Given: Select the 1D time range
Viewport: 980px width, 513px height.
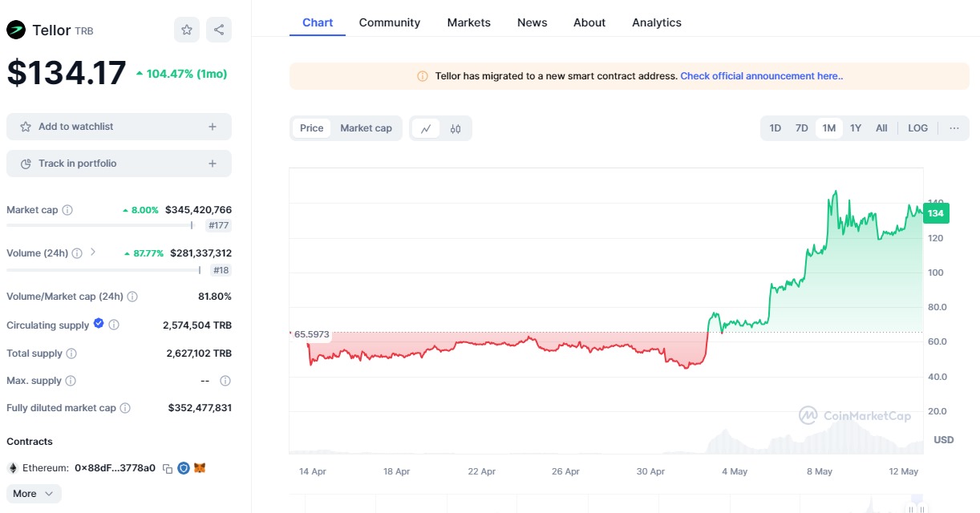Looking at the screenshot, I should [x=775, y=128].
